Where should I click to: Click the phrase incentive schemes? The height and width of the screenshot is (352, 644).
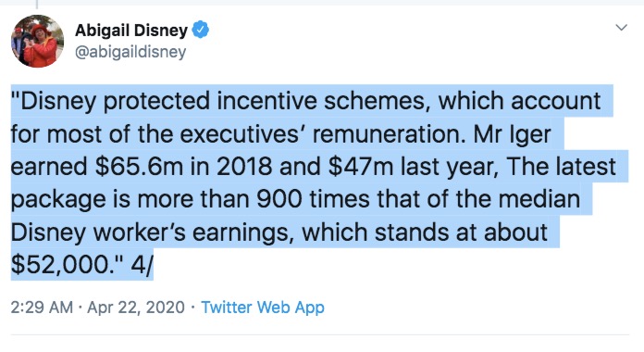[x=320, y=101]
